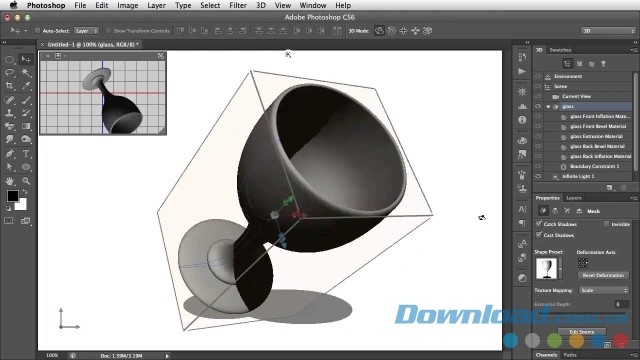Viewport: 640px width, 360px height.
Task: Select the Lasso tool
Action: tap(9, 73)
